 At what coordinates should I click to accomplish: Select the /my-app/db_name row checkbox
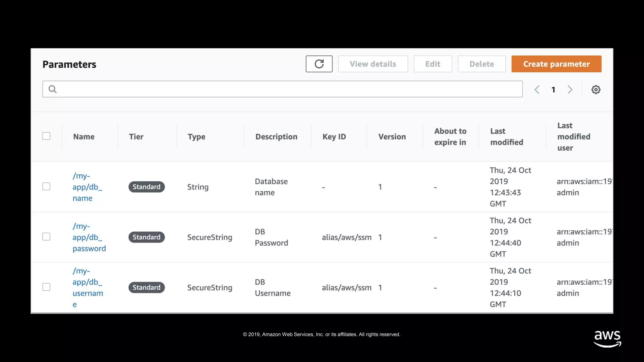click(46, 186)
